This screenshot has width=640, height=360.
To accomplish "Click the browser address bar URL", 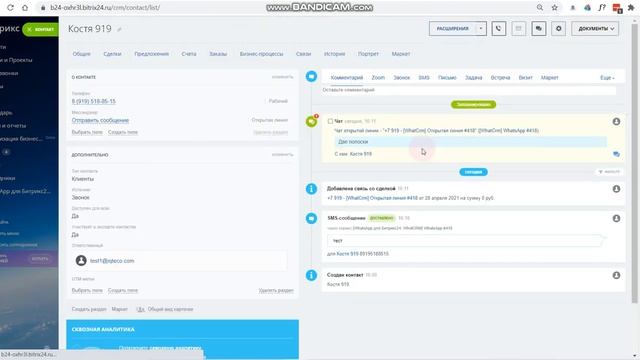I will tap(105, 7).
